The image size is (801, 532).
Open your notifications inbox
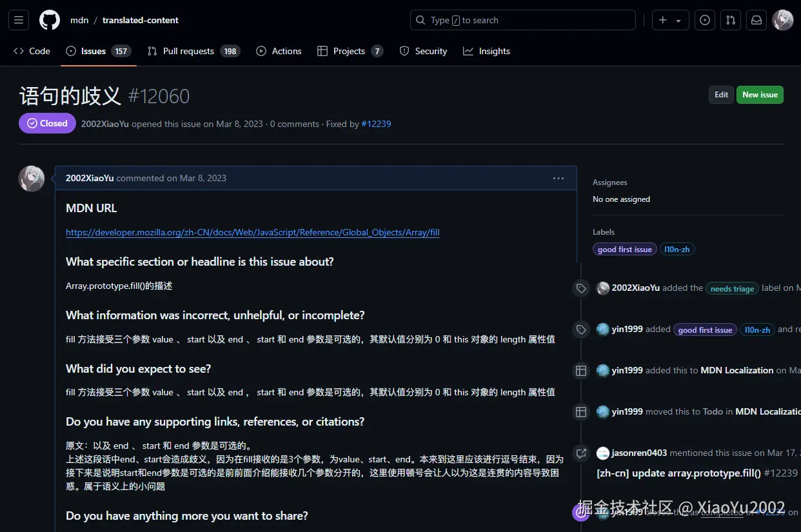(756, 19)
